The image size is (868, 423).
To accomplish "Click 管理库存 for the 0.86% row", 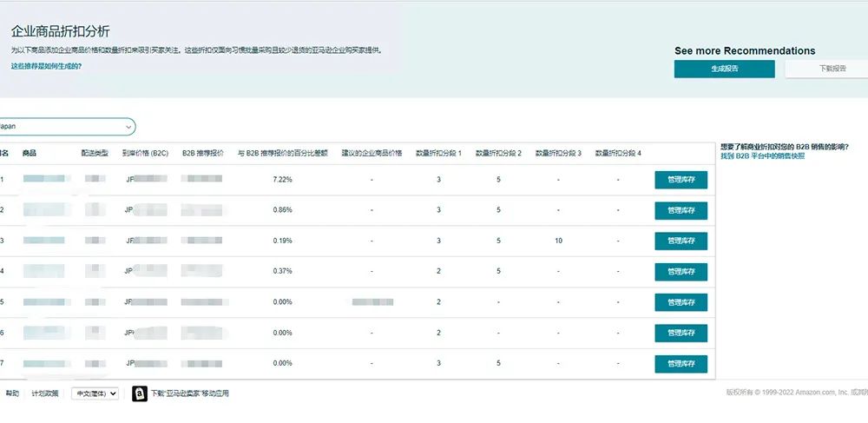I will [681, 210].
